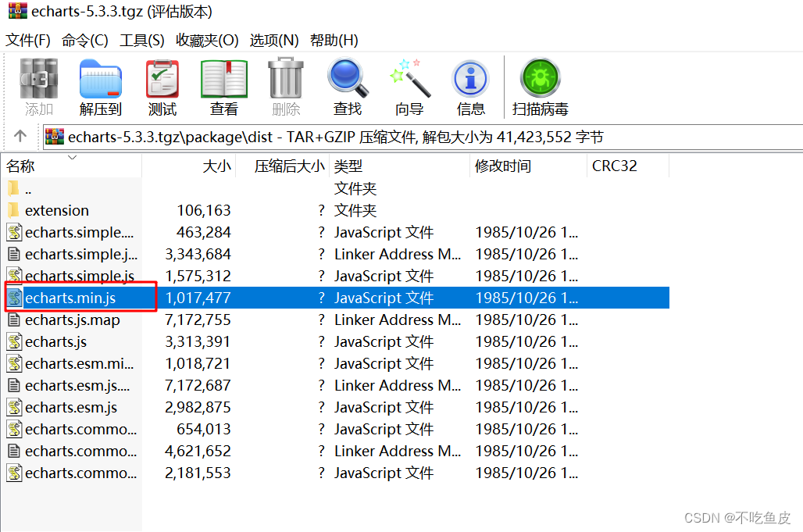Go up one folder with arrow icon

20,136
